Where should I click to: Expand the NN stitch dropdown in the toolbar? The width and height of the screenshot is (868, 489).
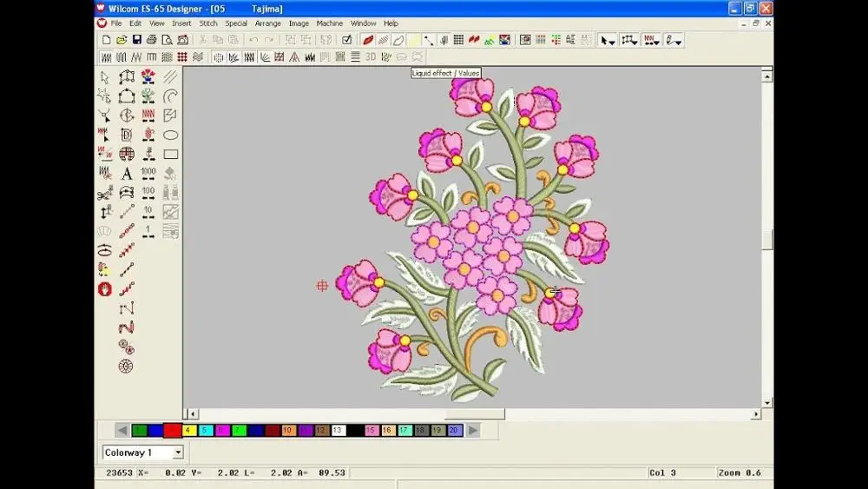652,40
